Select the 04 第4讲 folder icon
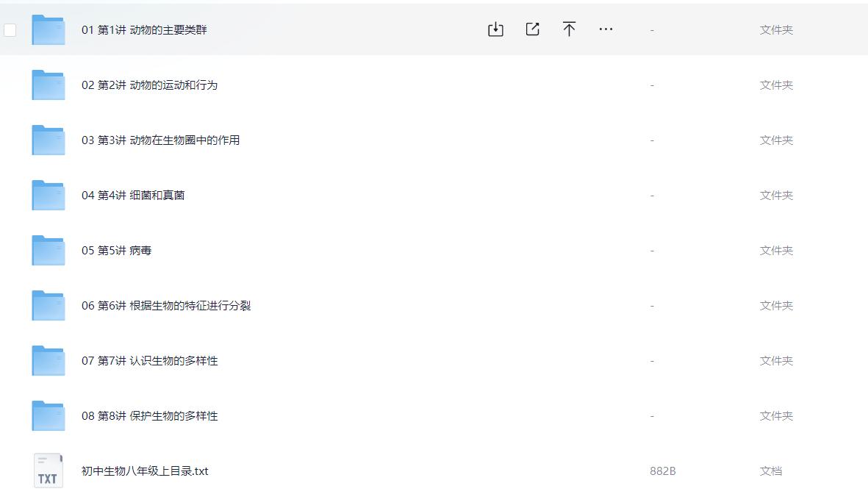 coord(49,196)
